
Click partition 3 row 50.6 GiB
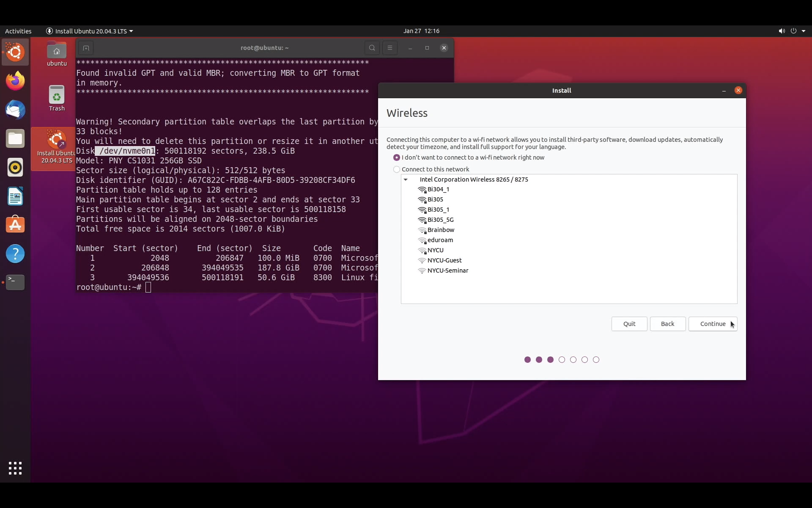click(x=227, y=278)
